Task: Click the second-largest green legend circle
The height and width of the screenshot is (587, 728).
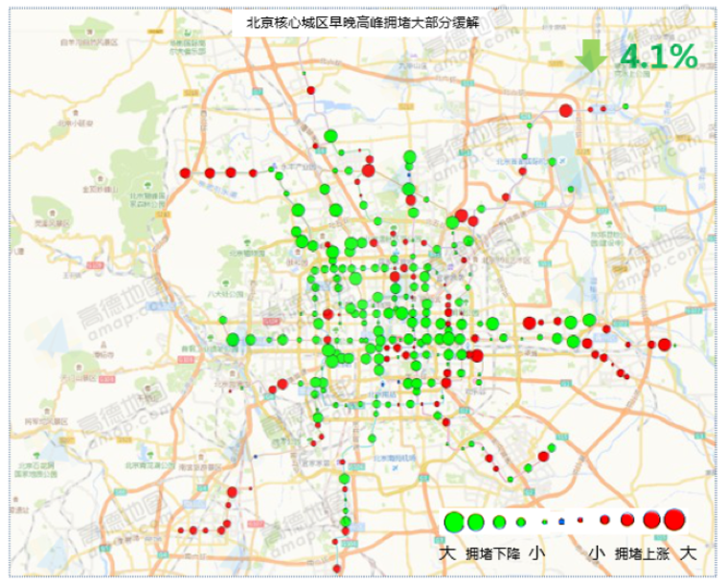Action: tap(476, 522)
